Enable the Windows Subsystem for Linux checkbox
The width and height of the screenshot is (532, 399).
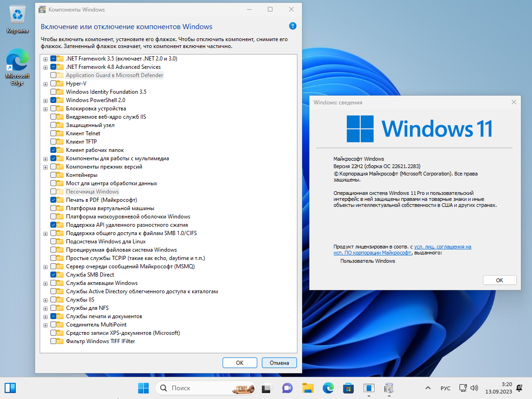click(54, 242)
